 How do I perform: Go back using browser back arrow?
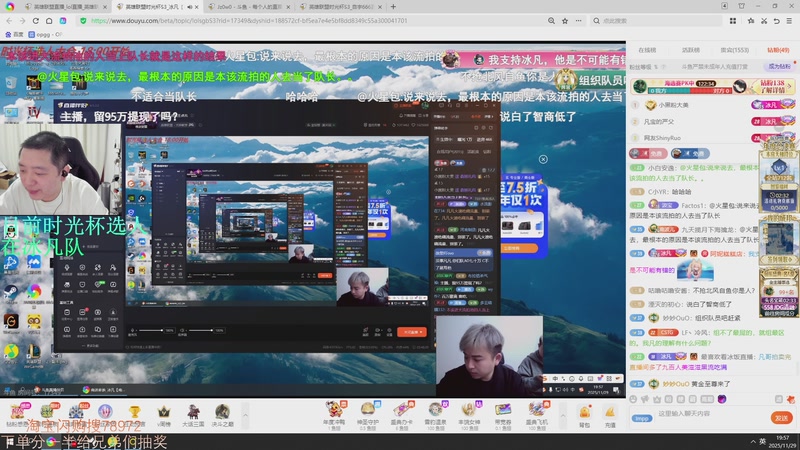click(x=9, y=21)
